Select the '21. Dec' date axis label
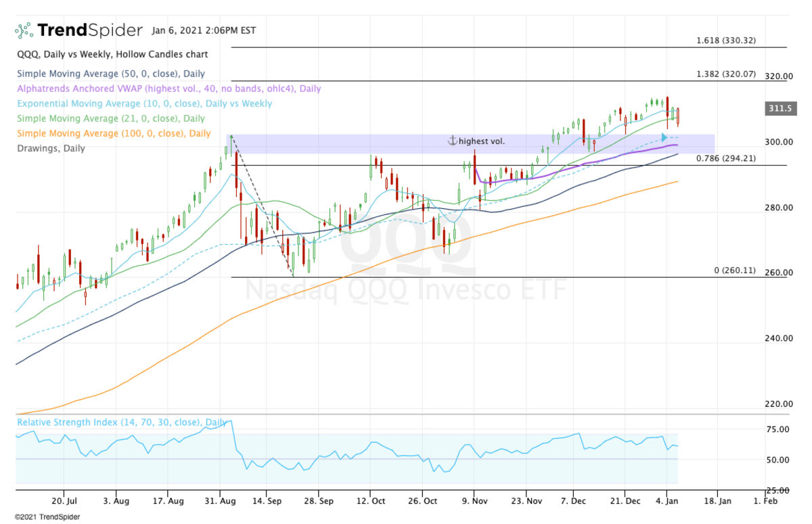This screenshot has width=812, height=524. point(625,501)
